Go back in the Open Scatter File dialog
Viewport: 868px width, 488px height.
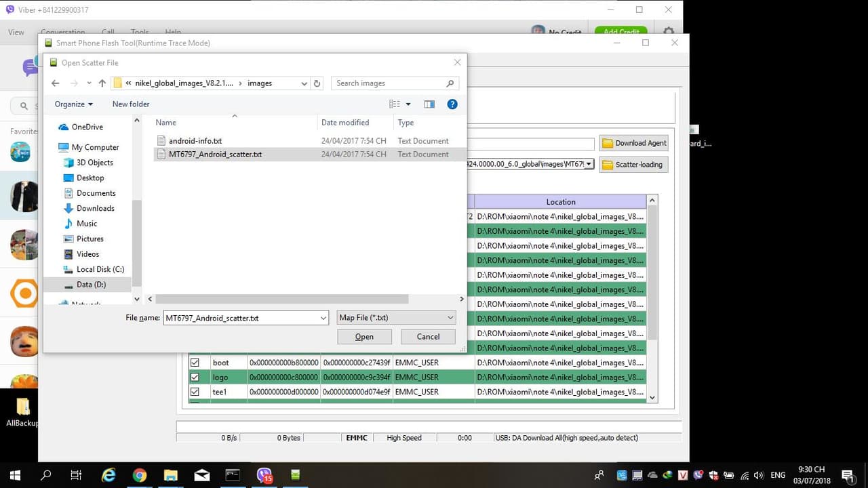tap(56, 83)
